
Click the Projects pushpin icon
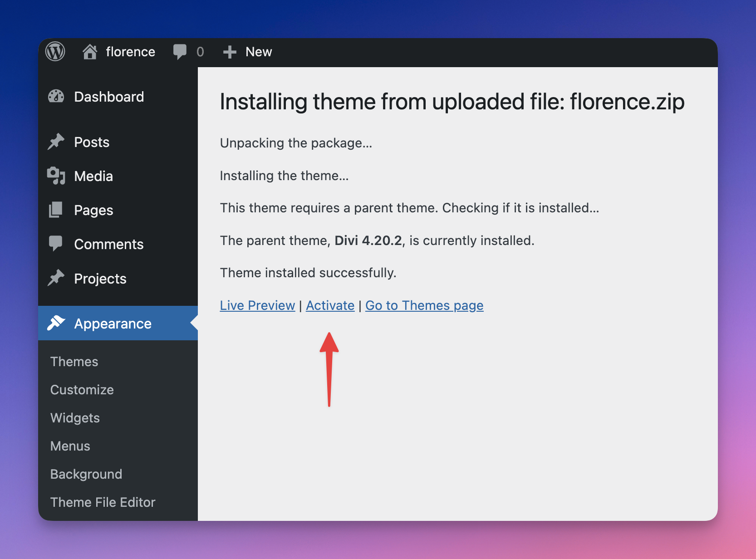pos(56,279)
